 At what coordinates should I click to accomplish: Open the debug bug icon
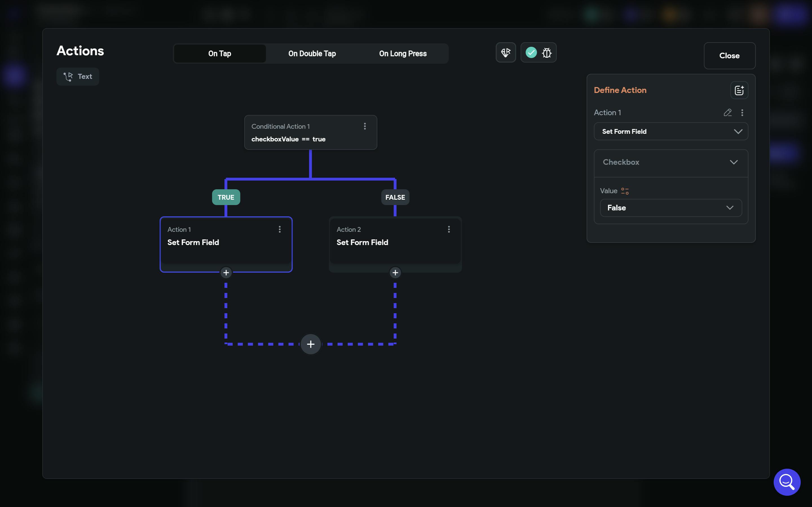[x=547, y=53]
